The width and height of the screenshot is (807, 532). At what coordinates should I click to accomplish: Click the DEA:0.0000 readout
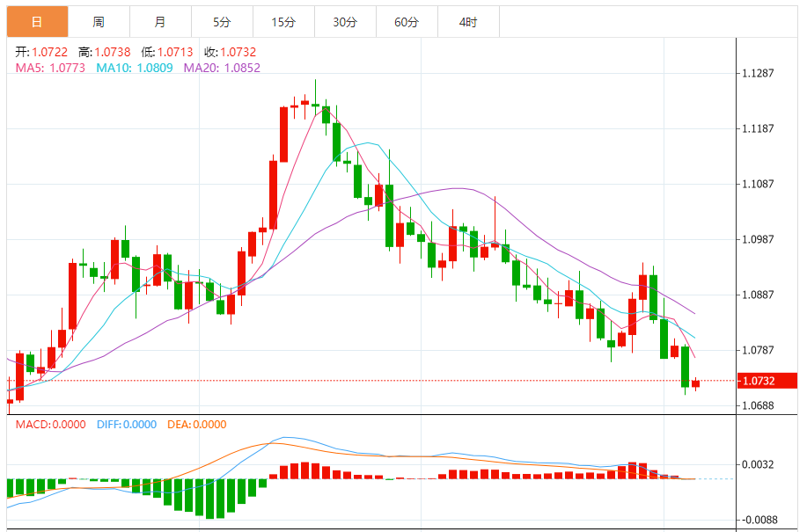[x=196, y=425]
